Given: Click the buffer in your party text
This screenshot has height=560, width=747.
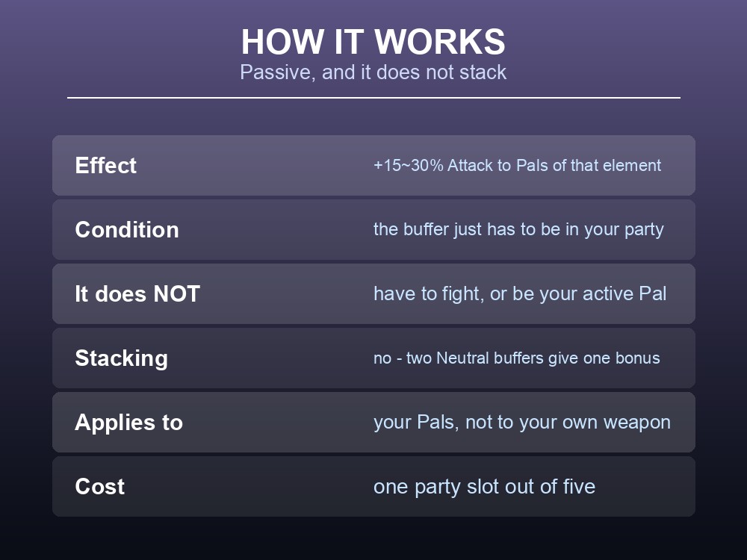Looking at the screenshot, I should pos(519,229).
